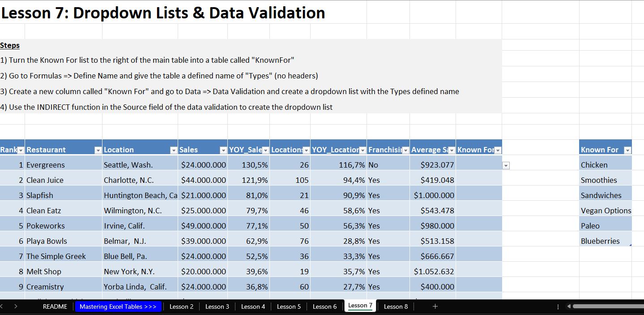Open the Sales column filter dropdown
Screen dimensions: 644x315
pos(223,150)
